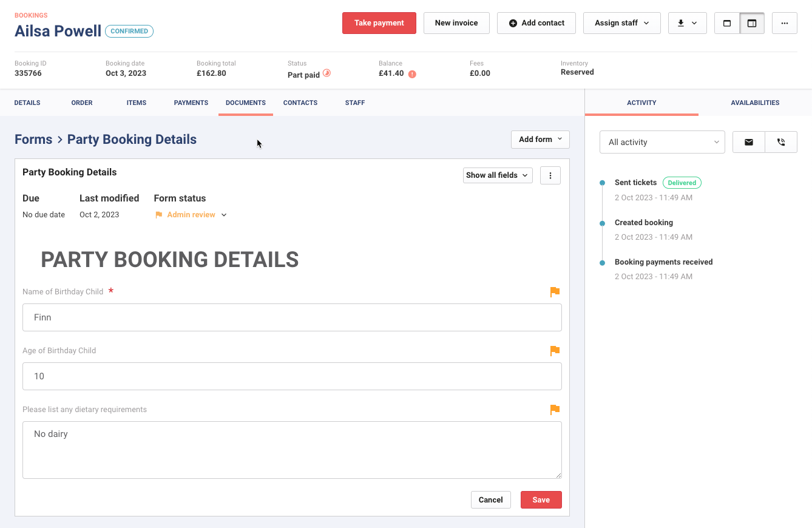Click flag icon for Name of Birthday Child
Image resolution: width=812 pixels, height=528 pixels.
point(555,292)
